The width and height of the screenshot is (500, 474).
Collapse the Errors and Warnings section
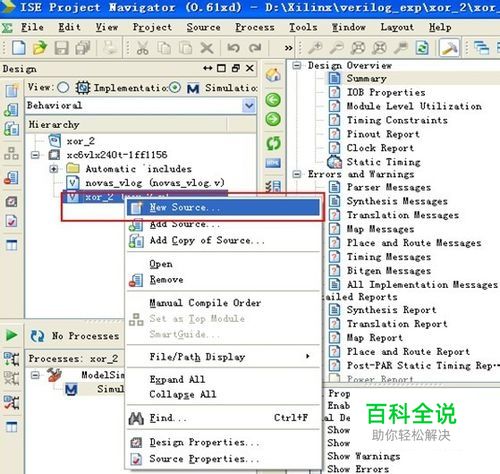tap(296, 174)
